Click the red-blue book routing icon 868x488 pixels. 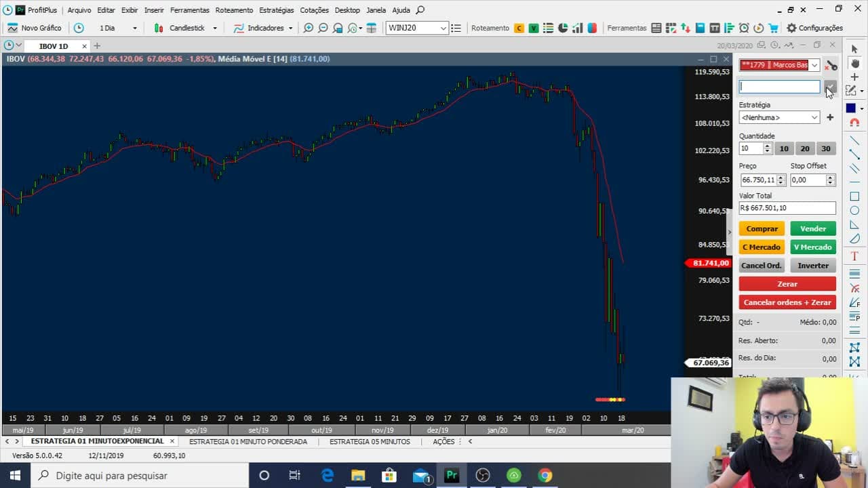pyautogui.click(x=593, y=28)
